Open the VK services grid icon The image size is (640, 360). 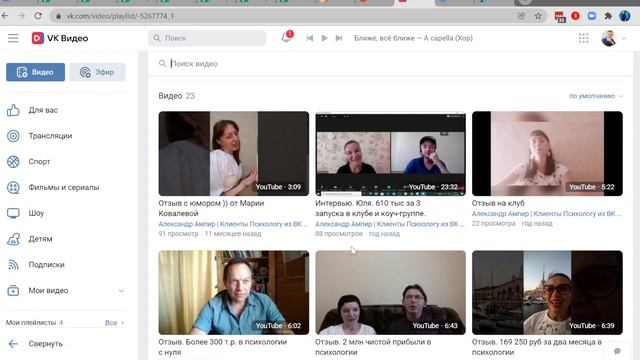point(584,38)
